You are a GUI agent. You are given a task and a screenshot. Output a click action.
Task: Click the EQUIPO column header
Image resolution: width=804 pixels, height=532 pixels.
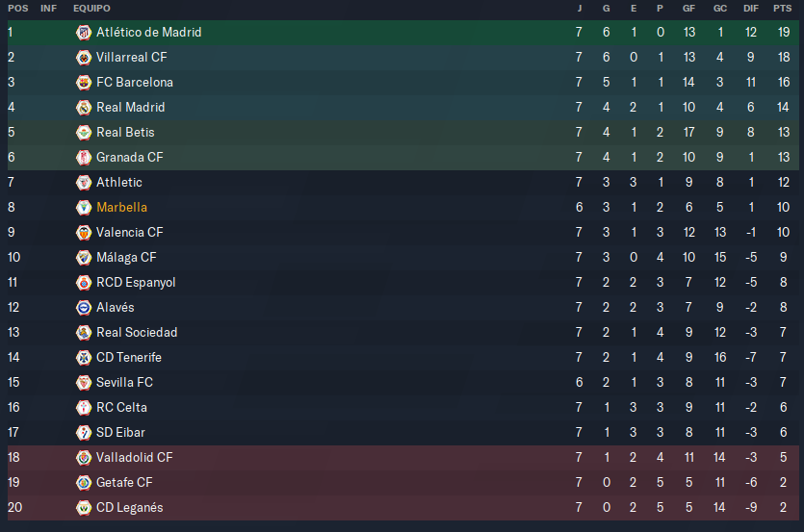[x=91, y=9]
